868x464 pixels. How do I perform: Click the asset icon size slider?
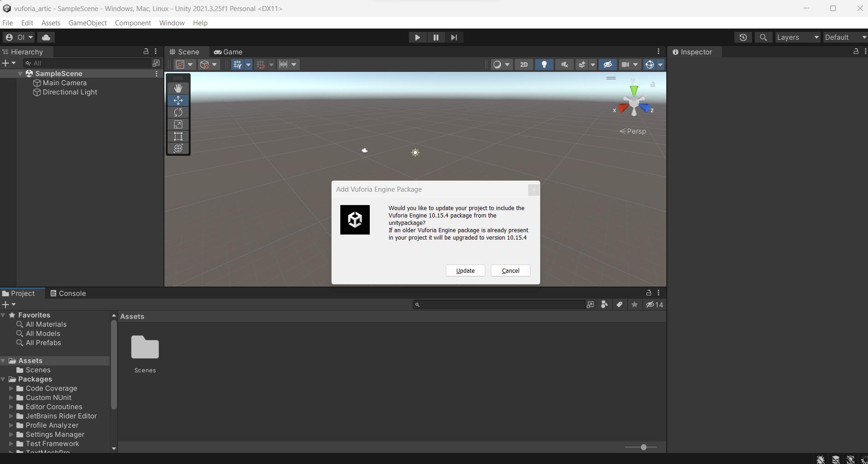(x=643, y=447)
